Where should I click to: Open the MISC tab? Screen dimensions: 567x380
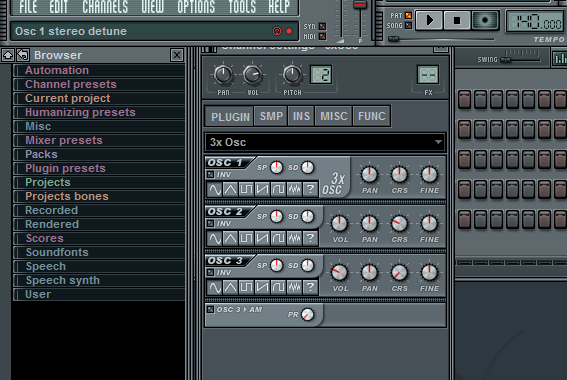pos(334,116)
